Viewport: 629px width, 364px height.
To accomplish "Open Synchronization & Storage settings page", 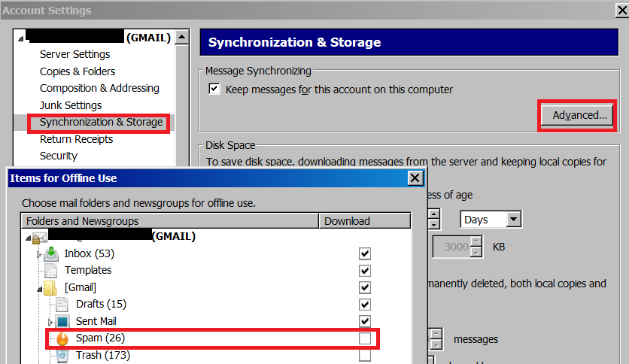I will [101, 122].
